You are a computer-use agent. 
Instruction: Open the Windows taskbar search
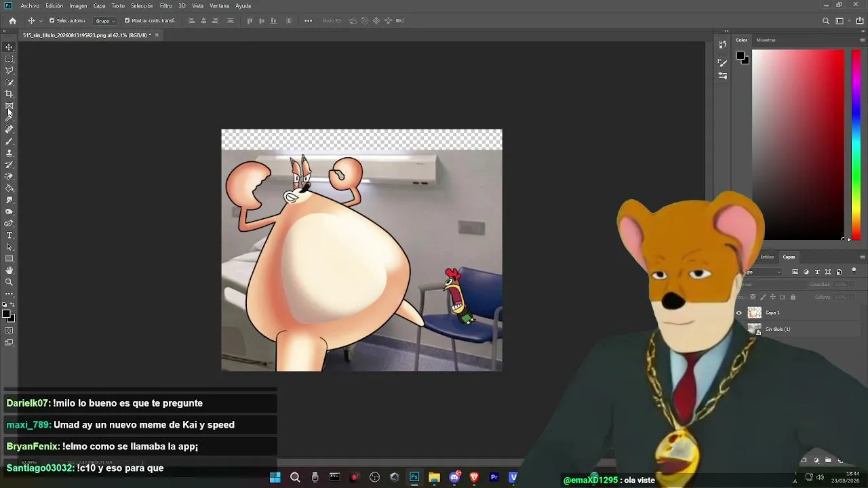tap(295, 477)
